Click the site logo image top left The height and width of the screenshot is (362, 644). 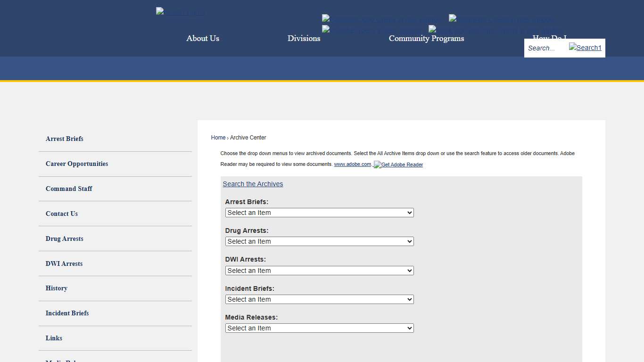coord(180,12)
